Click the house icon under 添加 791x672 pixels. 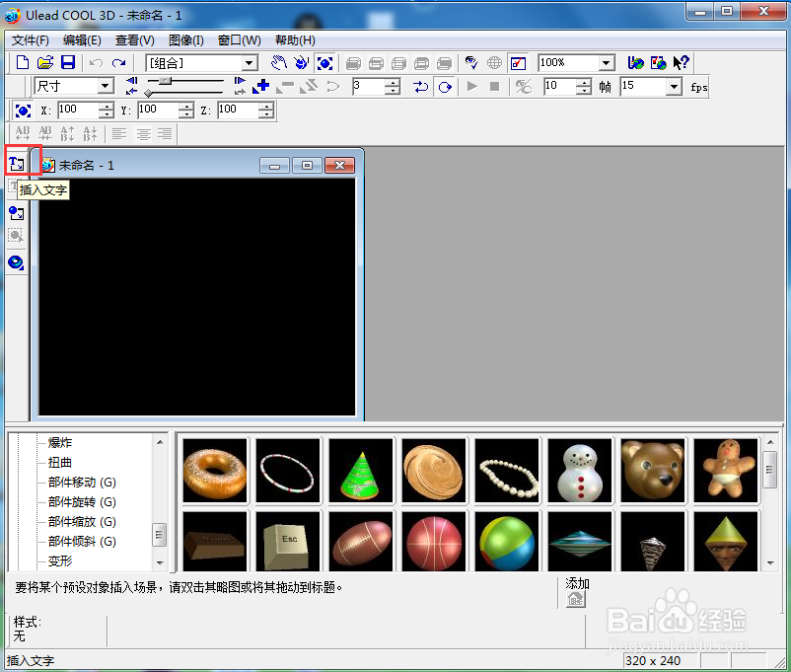[x=576, y=599]
